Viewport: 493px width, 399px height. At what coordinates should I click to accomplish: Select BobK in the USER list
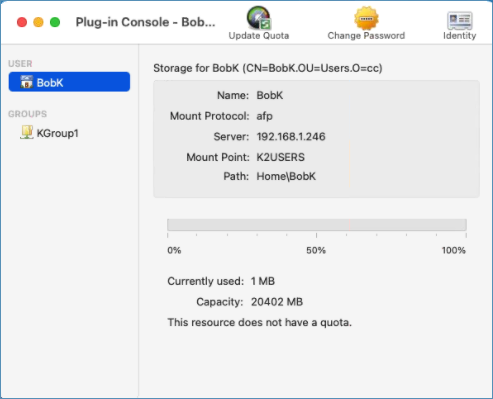coord(69,82)
